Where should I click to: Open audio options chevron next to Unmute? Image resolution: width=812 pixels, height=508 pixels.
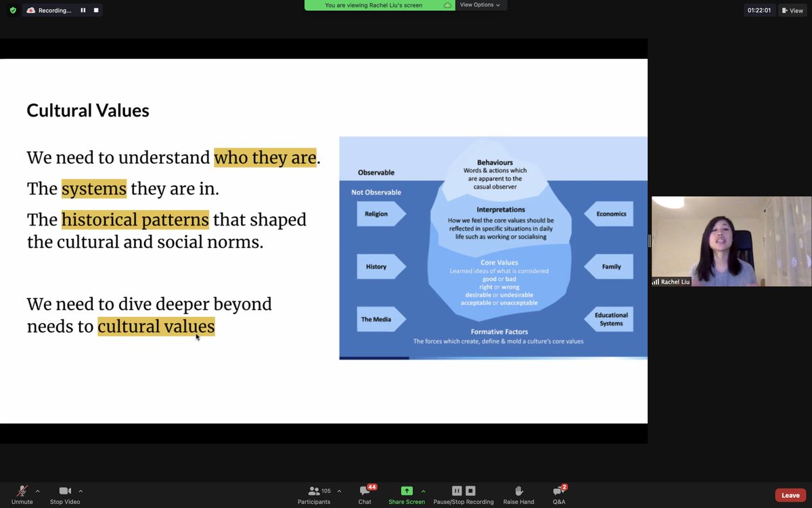38,490
